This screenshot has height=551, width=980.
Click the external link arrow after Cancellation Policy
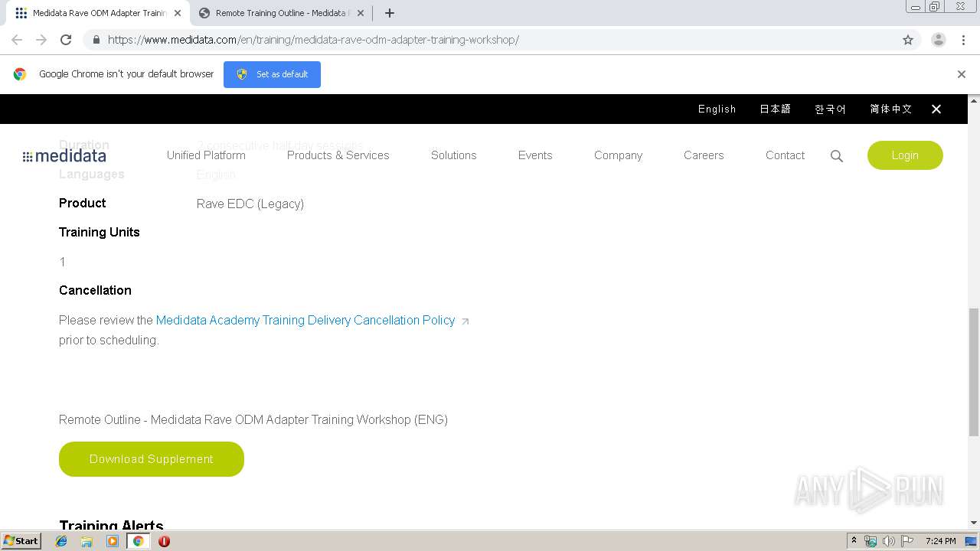(x=465, y=321)
